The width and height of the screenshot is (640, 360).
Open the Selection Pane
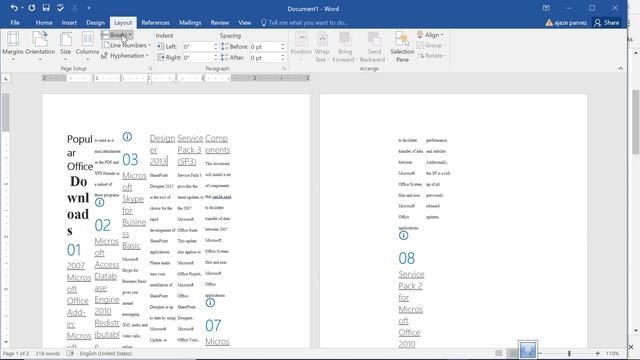[402, 46]
